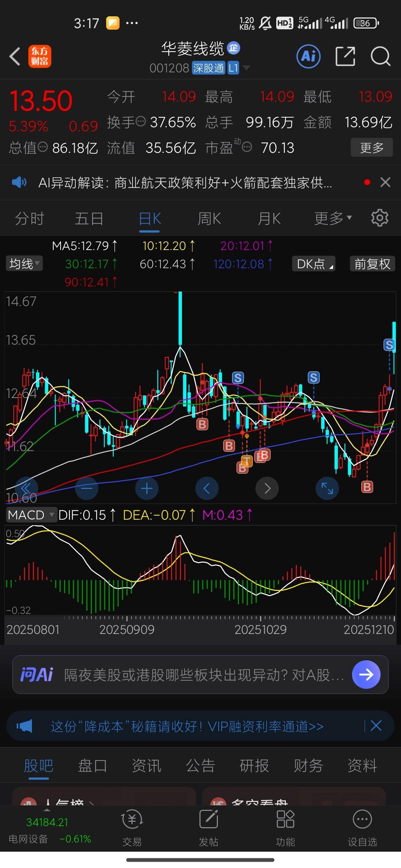Screen dimensions: 401x868
Task: Select the 日K chart tab
Action: 150,218
